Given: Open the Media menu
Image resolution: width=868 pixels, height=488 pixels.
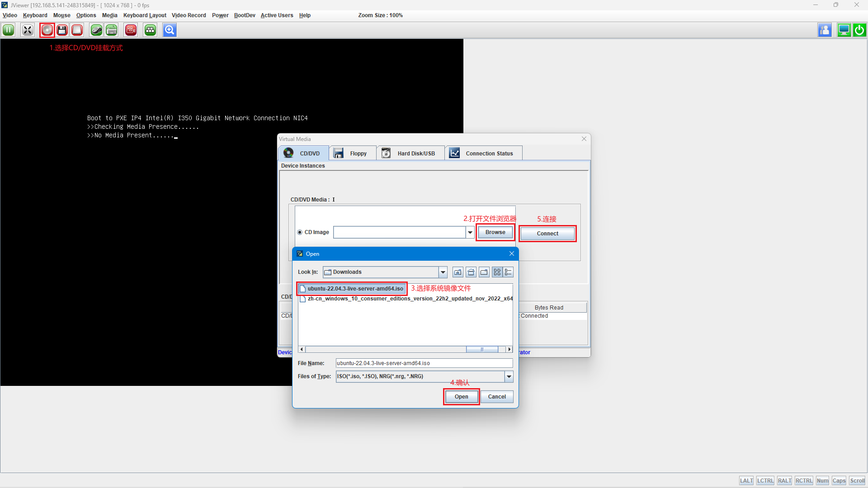Looking at the screenshot, I should coord(109,15).
